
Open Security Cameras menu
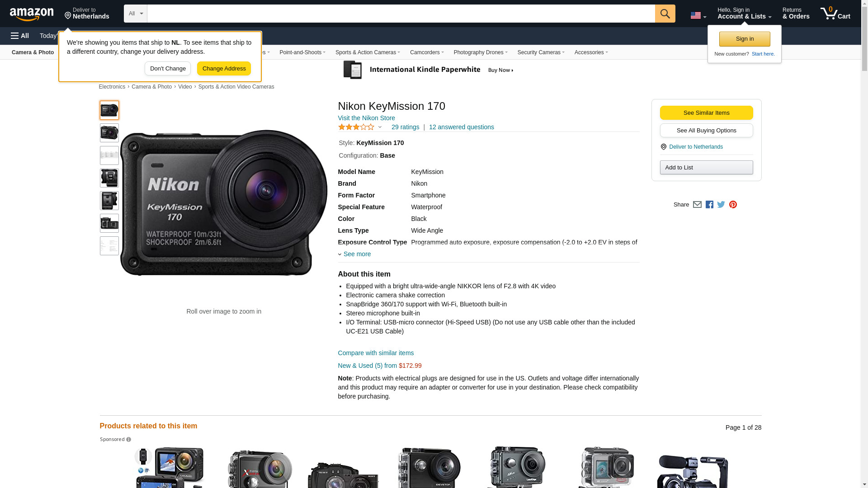click(x=541, y=52)
